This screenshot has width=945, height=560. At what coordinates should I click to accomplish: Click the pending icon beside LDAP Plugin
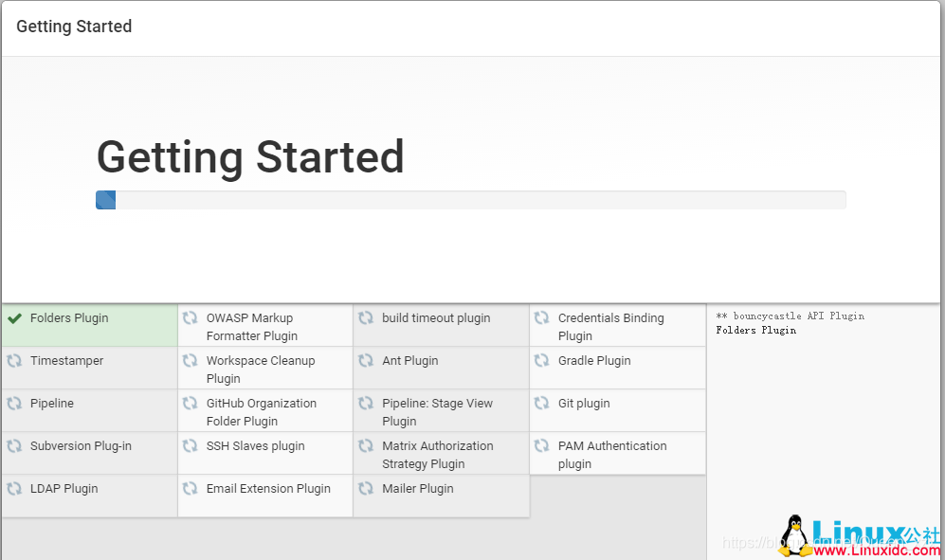[14, 489]
